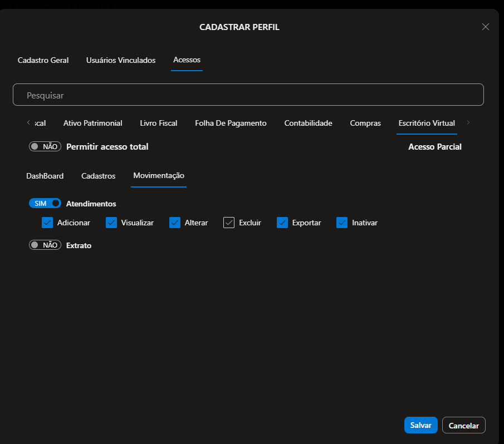Open the Contabilidade module tab
Viewport: 504px width, 444px height.
coord(308,123)
